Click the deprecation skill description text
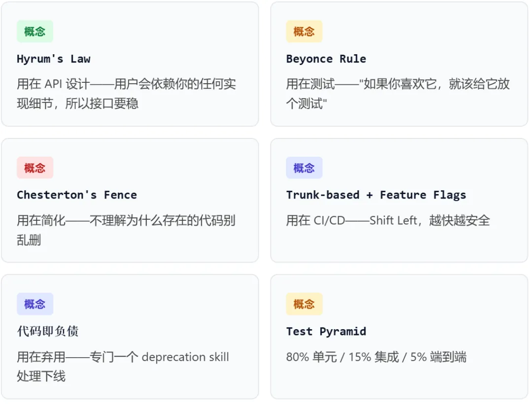The height and width of the screenshot is (404, 532). [x=123, y=367]
